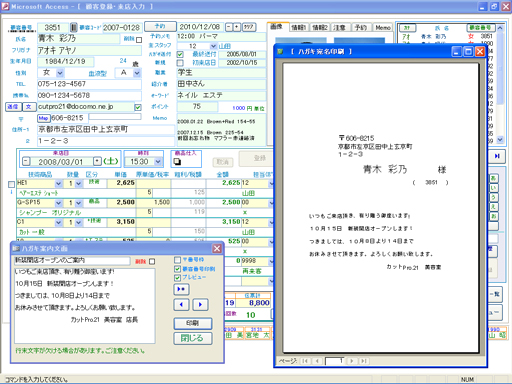
Task: Open the visit time dropdown showing 15:30
Action: point(158,162)
